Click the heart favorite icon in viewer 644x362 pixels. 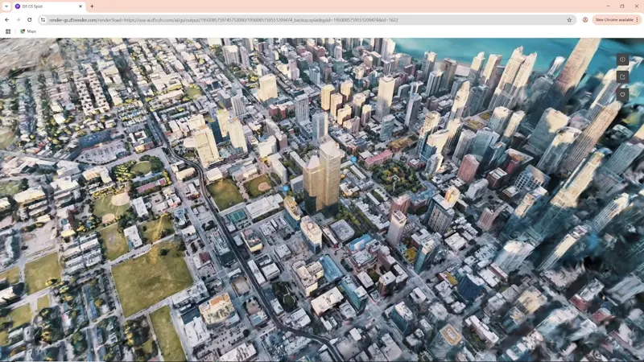pos(622,94)
